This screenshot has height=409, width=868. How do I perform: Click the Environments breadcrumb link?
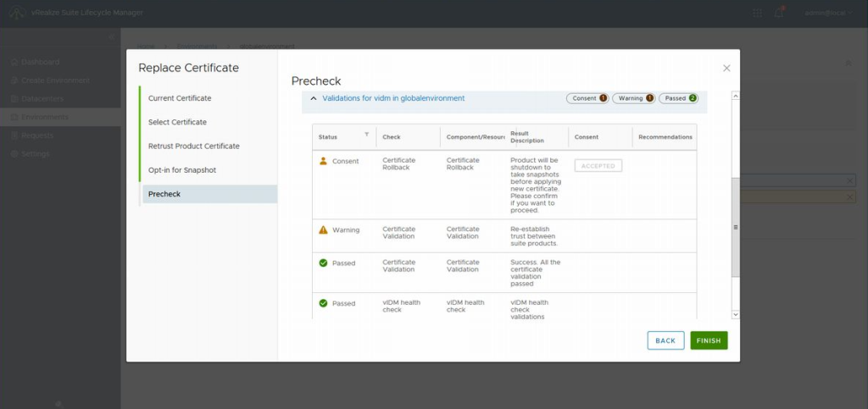[x=197, y=47]
